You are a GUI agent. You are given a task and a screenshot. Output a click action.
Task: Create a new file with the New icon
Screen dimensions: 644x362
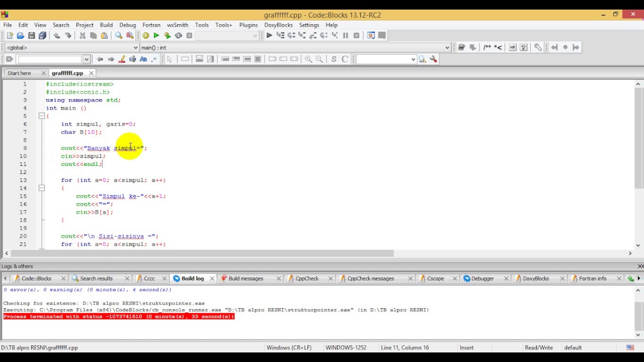(10, 36)
